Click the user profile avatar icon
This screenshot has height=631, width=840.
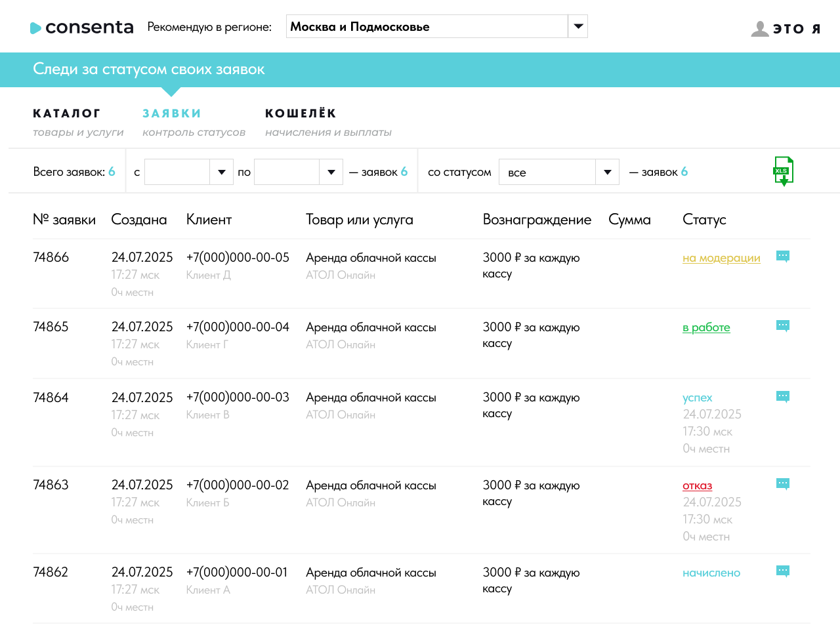coord(760,28)
